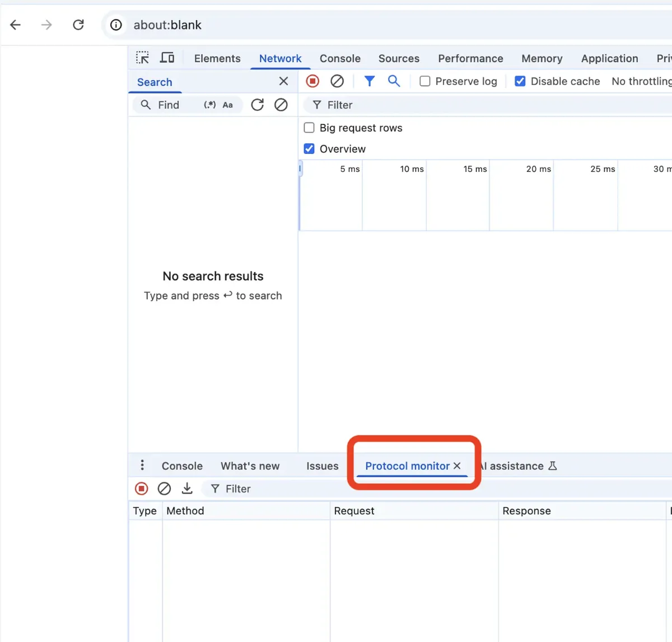This screenshot has width=672, height=642.
Task: Click the inspect element picker icon
Action: pos(142,58)
